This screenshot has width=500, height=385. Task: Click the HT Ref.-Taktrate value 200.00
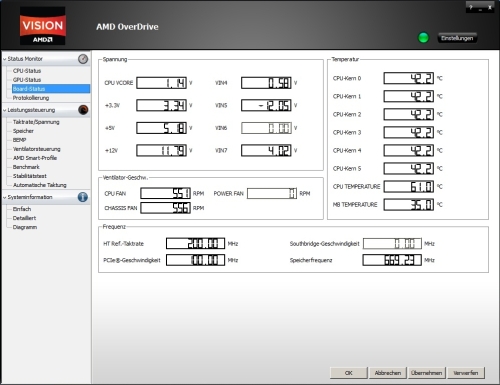(196, 243)
